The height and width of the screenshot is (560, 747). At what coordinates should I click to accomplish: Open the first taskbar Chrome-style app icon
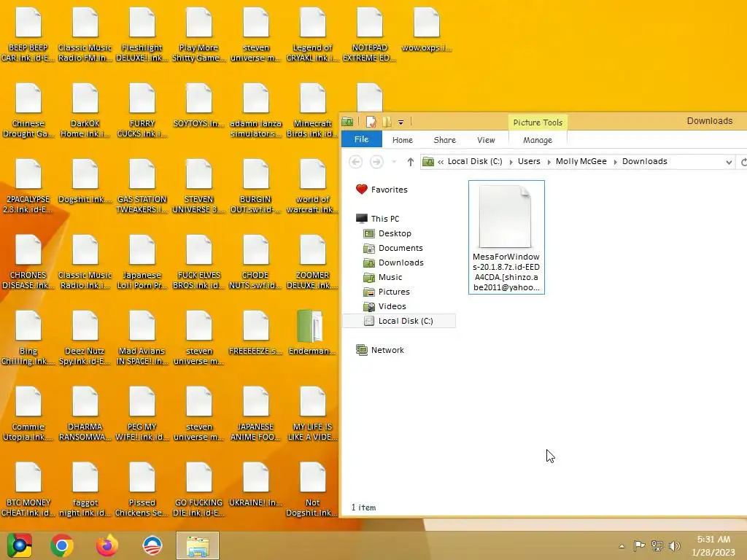click(20, 545)
